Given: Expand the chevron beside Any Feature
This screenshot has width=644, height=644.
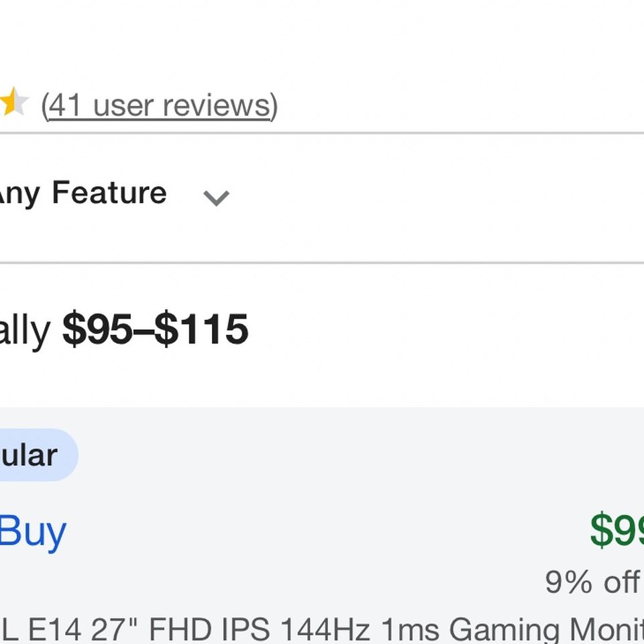Looking at the screenshot, I should tap(217, 198).
